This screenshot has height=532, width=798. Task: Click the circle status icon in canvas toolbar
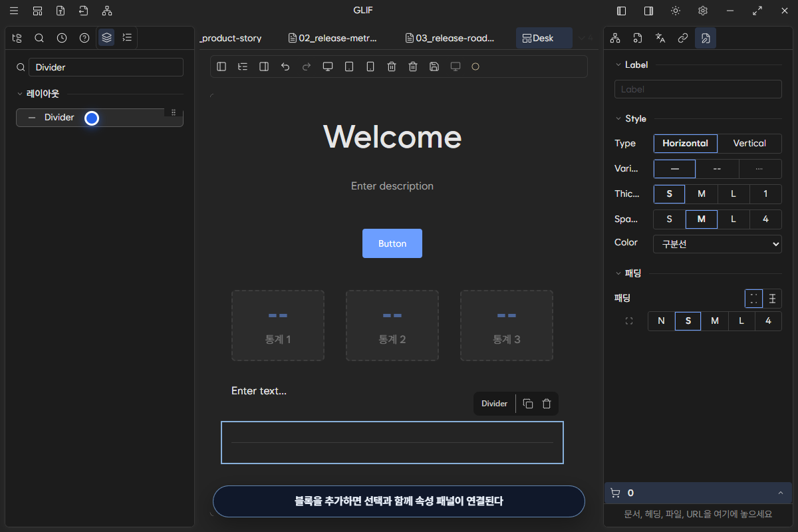click(475, 66)
